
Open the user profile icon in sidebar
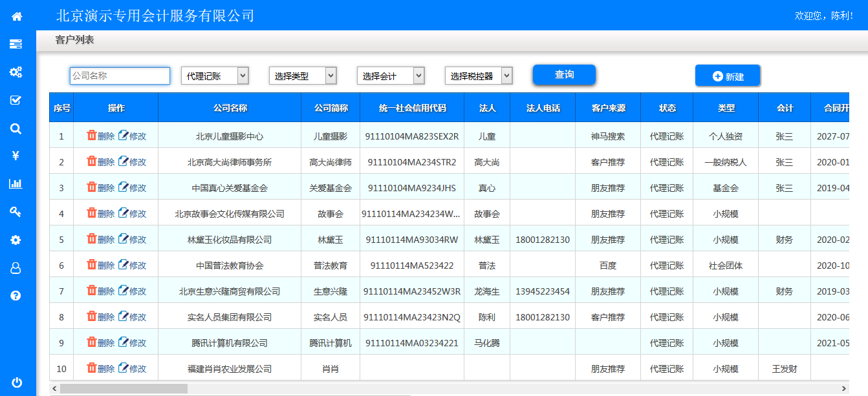point(16,267)
